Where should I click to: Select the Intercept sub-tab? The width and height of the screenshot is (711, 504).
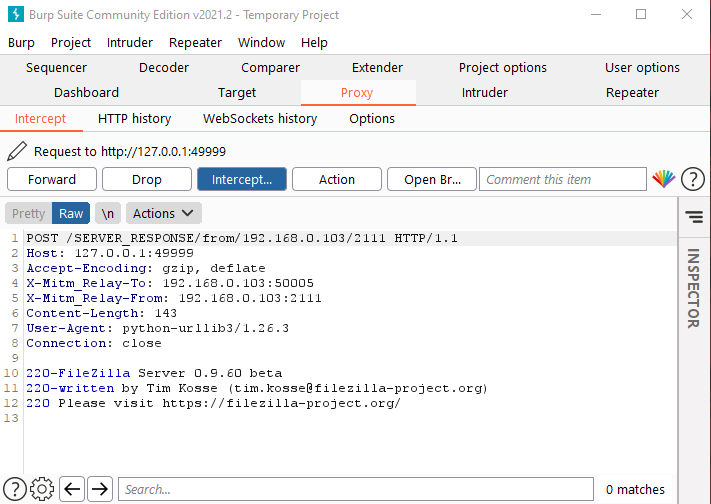click(x=40, y=119)
